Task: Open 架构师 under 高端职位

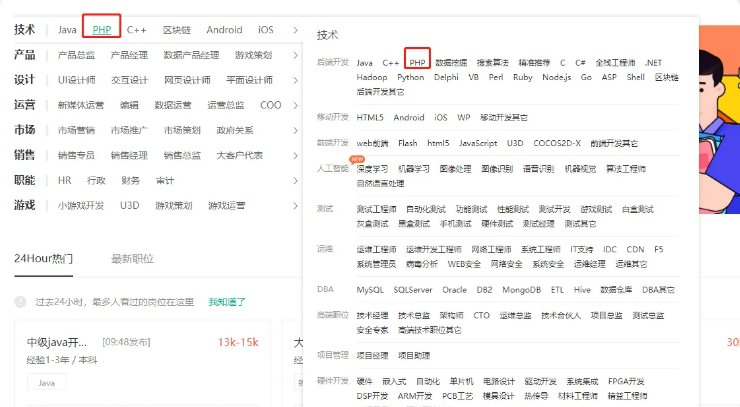Action: tap(451, 315)
